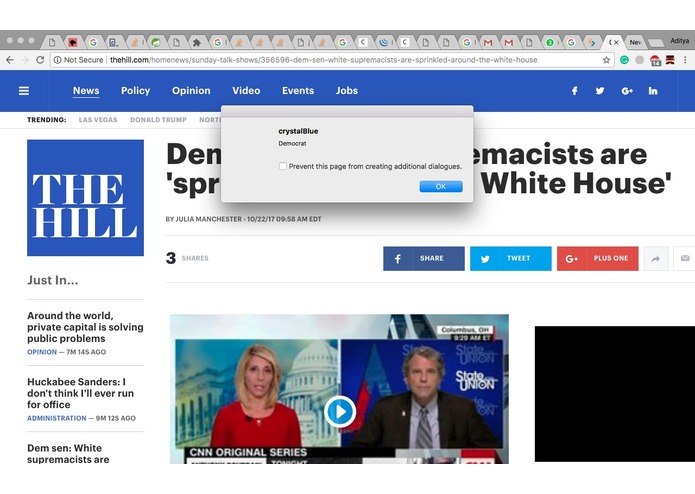Click the byline 'BY JULIA MANCHESTER'

tap(203, 219)
